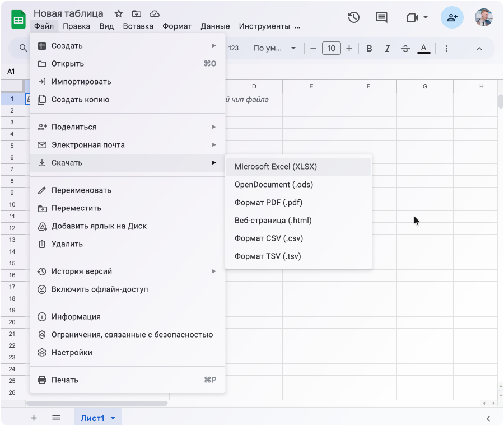The width and height of the screenshot is (504, 426).
Task: Toggle bold formatting
Action: (x=370, y=49)
